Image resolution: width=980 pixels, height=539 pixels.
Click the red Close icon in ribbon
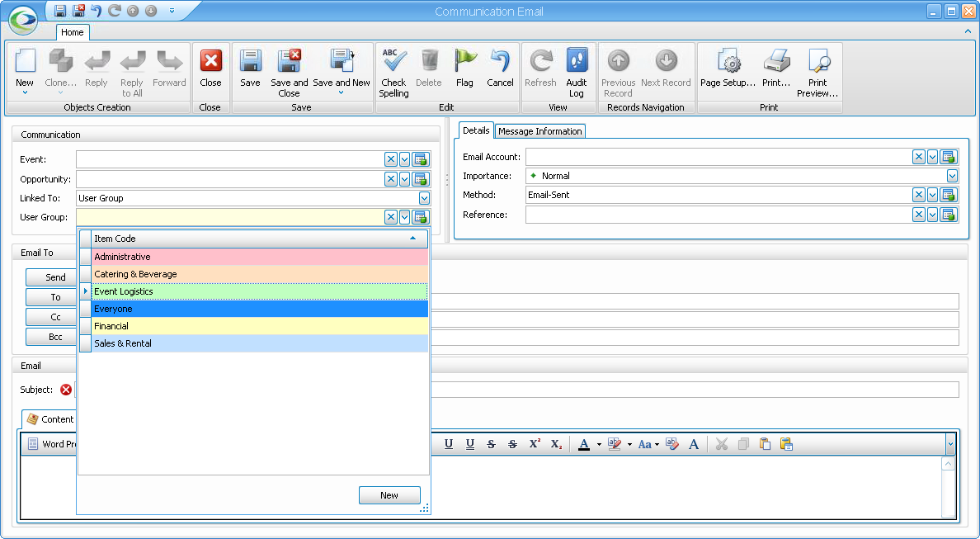click(210, 60)
